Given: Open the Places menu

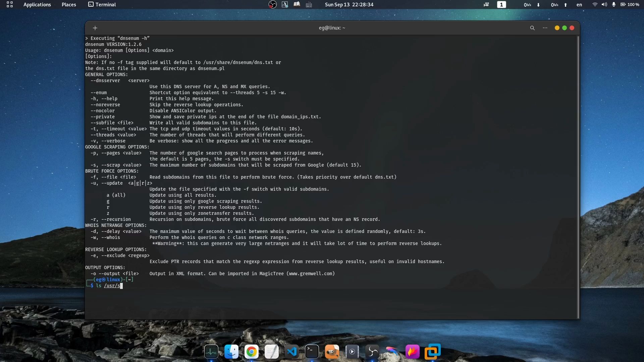Looking at the screenshot, I should [x=69, y=5].
